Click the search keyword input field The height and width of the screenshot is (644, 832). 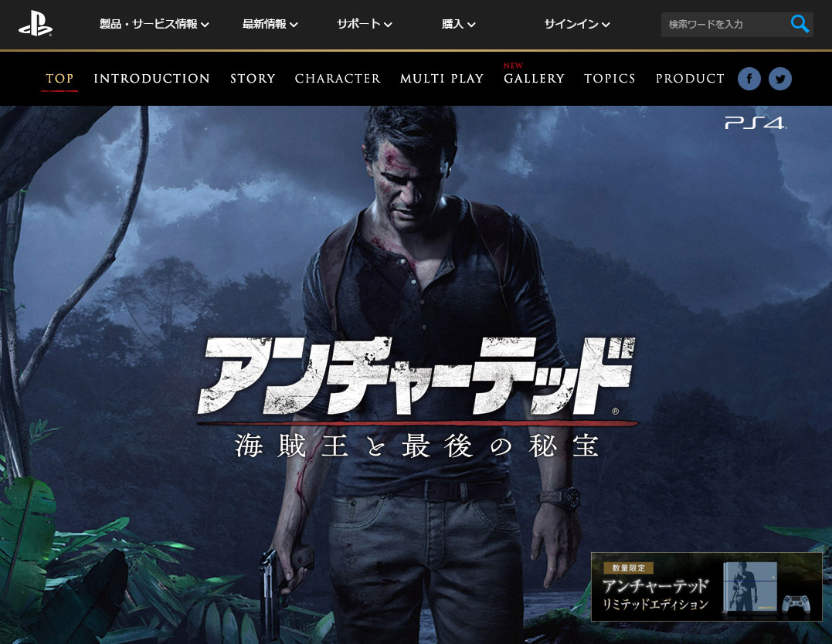pyautogui.click(x=722, y=24)
